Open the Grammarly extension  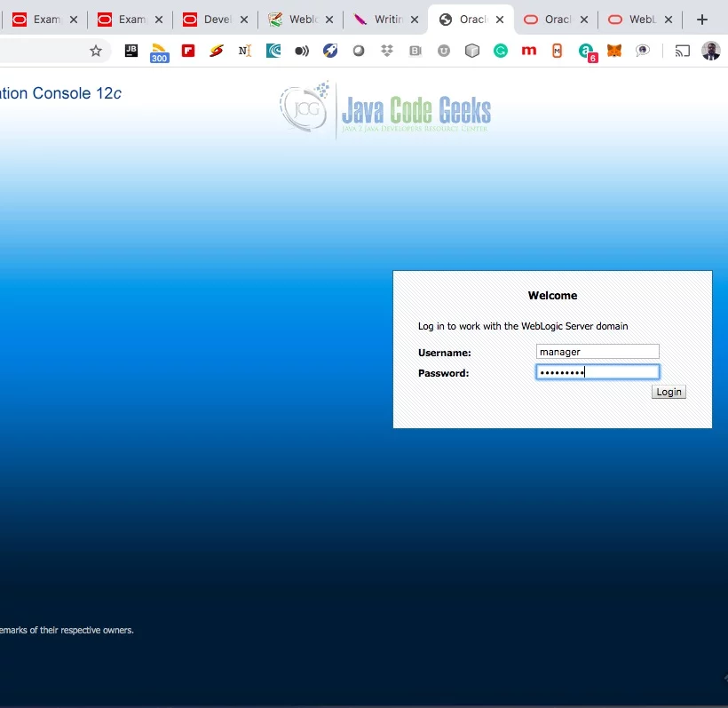coord(501,51)
